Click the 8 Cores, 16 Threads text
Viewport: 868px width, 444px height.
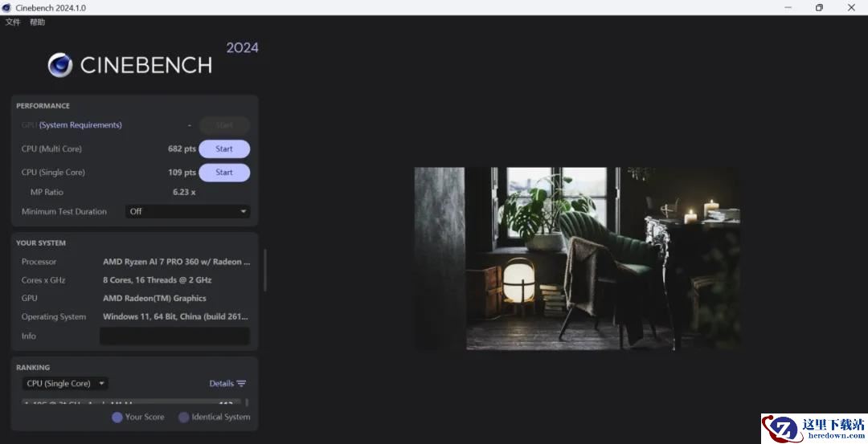tap(158, 279)
